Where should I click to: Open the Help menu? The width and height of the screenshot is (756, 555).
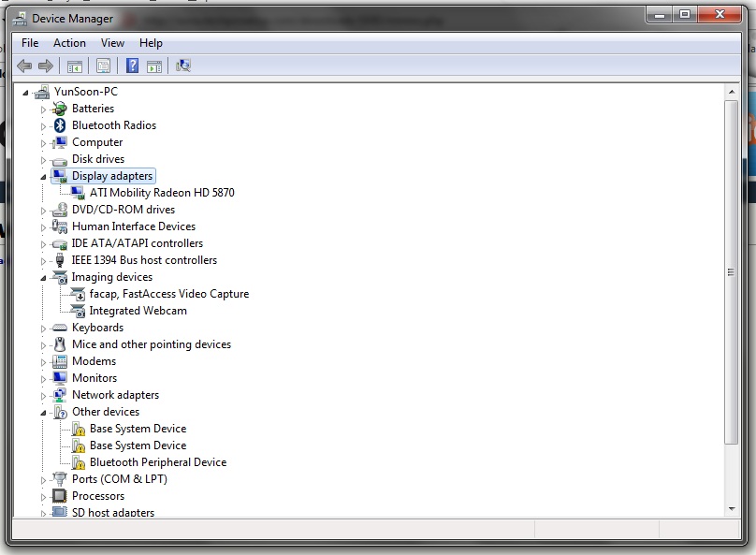(151, 43)
